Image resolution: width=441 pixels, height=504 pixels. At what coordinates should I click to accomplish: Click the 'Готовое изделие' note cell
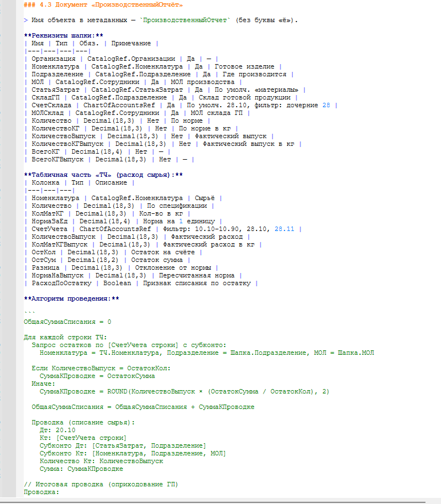pos(244,66)
